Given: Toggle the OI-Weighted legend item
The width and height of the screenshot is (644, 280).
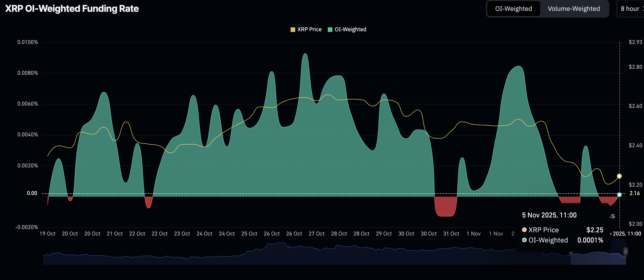Looking at the screenshot, I should tap(347, 29).
